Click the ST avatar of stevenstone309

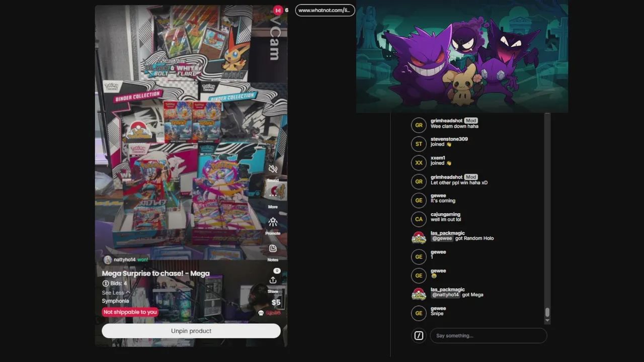coord(419,144)
